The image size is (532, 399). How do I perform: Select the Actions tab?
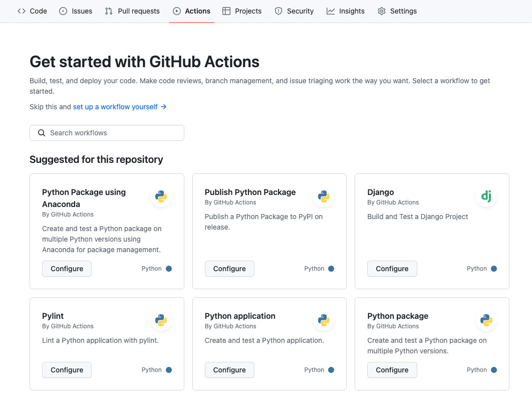point(192,11)
